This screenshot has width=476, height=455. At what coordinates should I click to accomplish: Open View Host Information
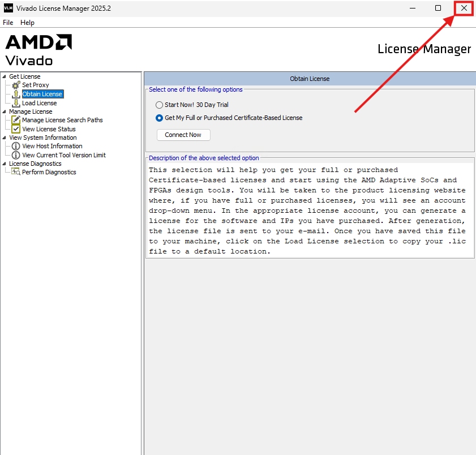[x=52, y=146]
